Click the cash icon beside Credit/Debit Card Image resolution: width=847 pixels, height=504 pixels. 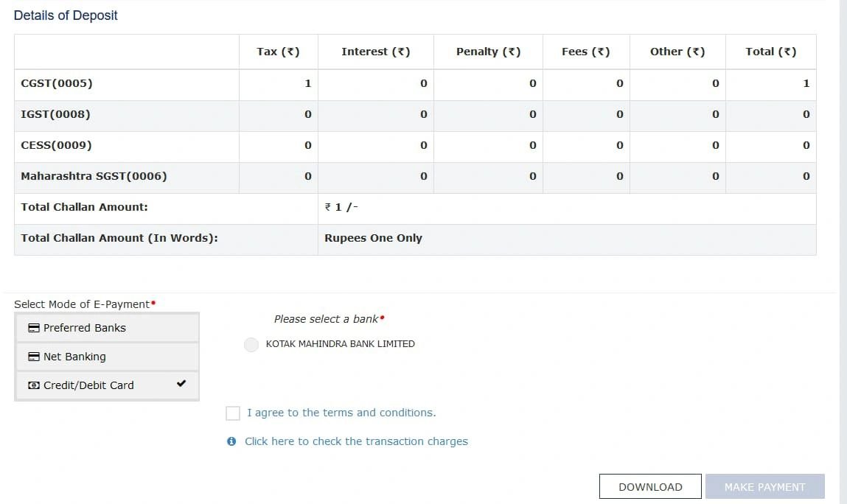pyautogui.click(x=34, y=385)
